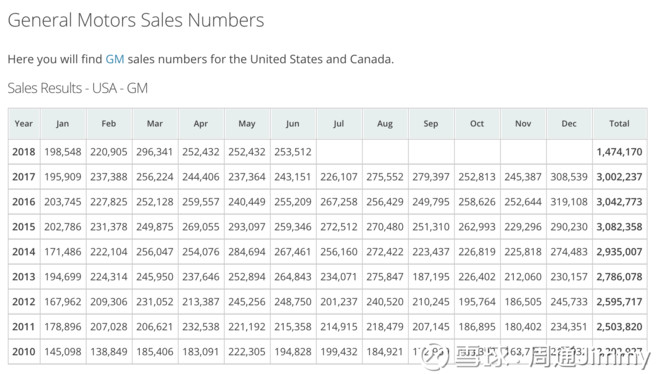Select the 2013 September value 187,195
Screen dimensions: 660x374
(x=431, y=277)
